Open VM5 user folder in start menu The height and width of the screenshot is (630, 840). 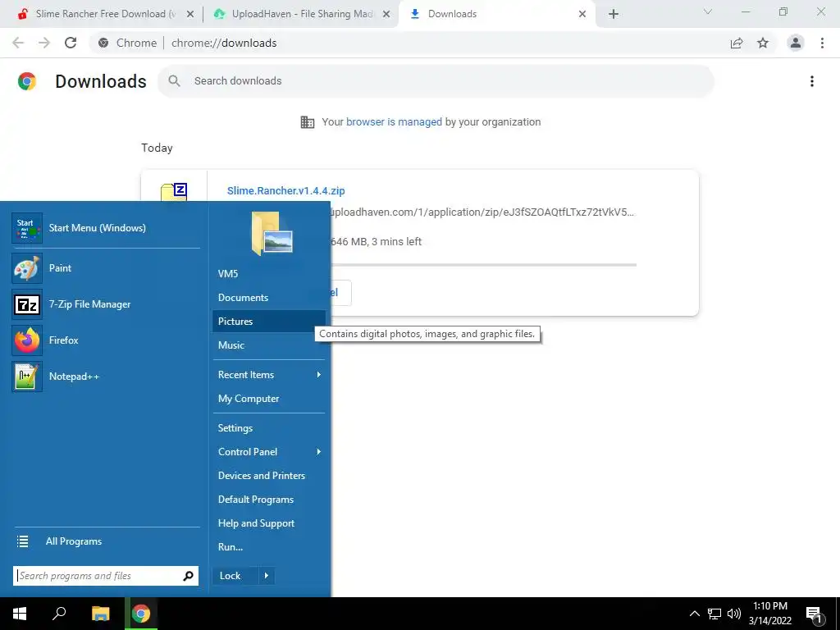point(268,274)
